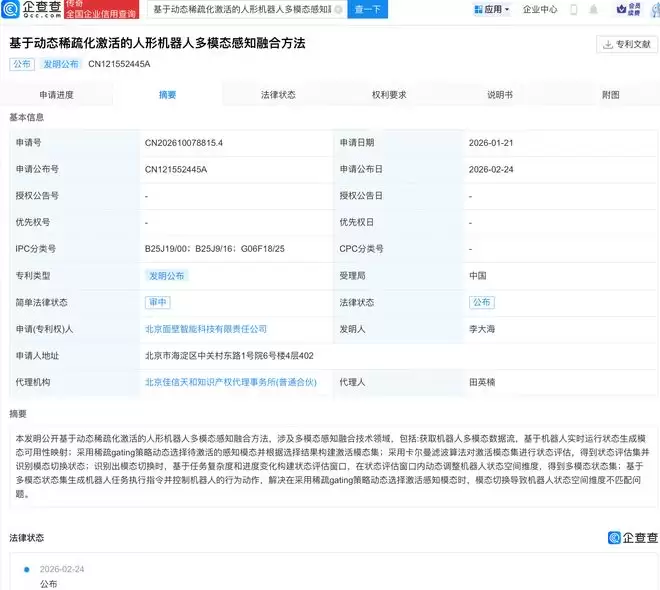Click the 应用 apps grid icon
Screen dimensions: 660x590
click(476, 9)
